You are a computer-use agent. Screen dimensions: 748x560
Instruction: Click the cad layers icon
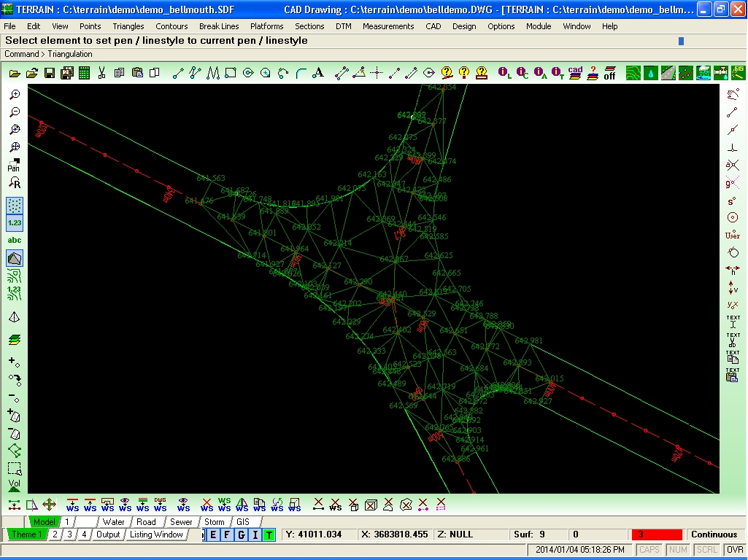click(x=575, y=73)
